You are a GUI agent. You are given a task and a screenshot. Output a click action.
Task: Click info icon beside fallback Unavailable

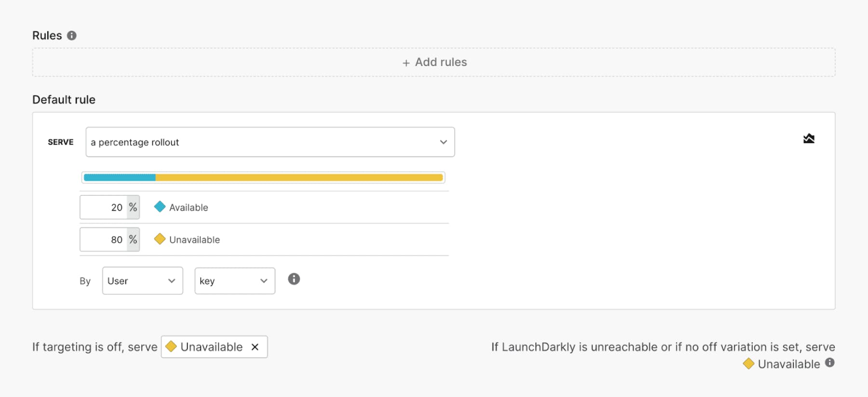[829, 363]
